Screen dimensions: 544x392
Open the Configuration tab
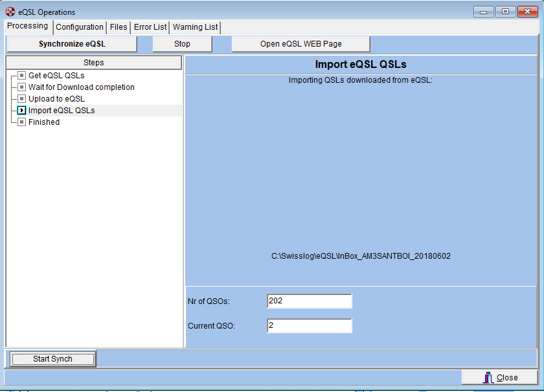(x=79, y=27)
